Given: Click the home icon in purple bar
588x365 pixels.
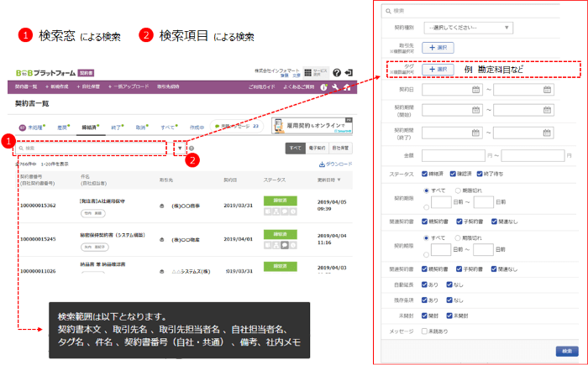Looking at the screenshot, I should (348, 87).
